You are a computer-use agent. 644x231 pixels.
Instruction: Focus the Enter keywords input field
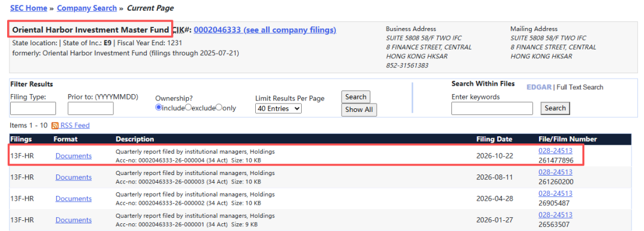[x=492, y=109]
